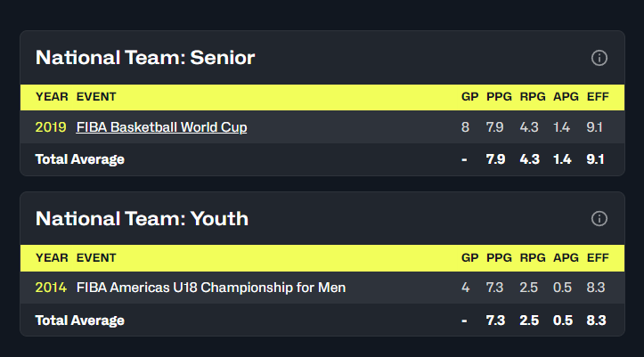Click FIBA Americas U18 Championship for Men

(211, 288)
